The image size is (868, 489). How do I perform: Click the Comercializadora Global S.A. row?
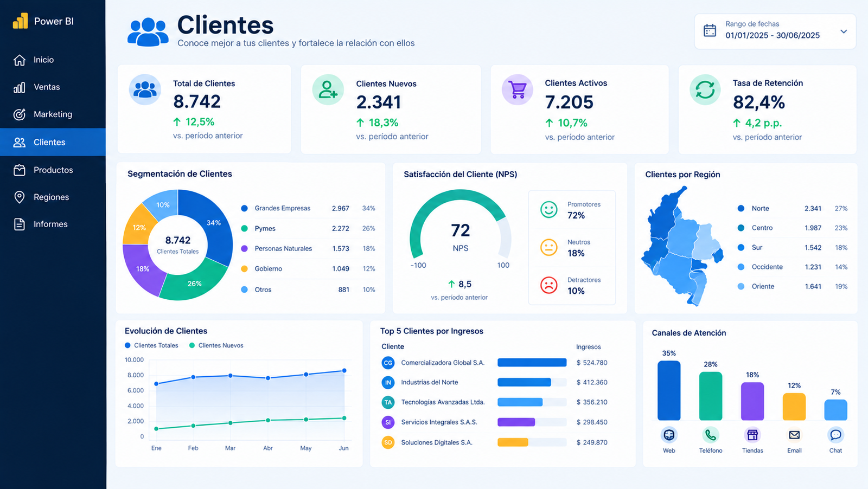pos(494,363)
